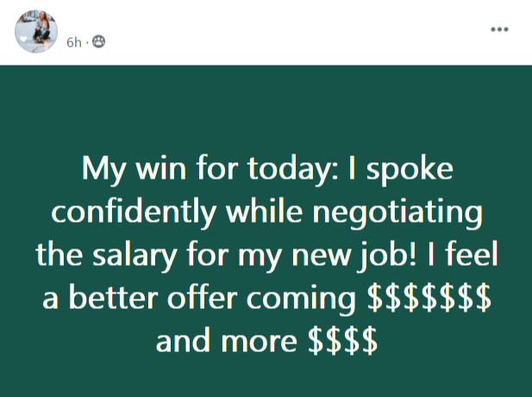
Task: Click the word "while" in the post
Action: (264, 211)
